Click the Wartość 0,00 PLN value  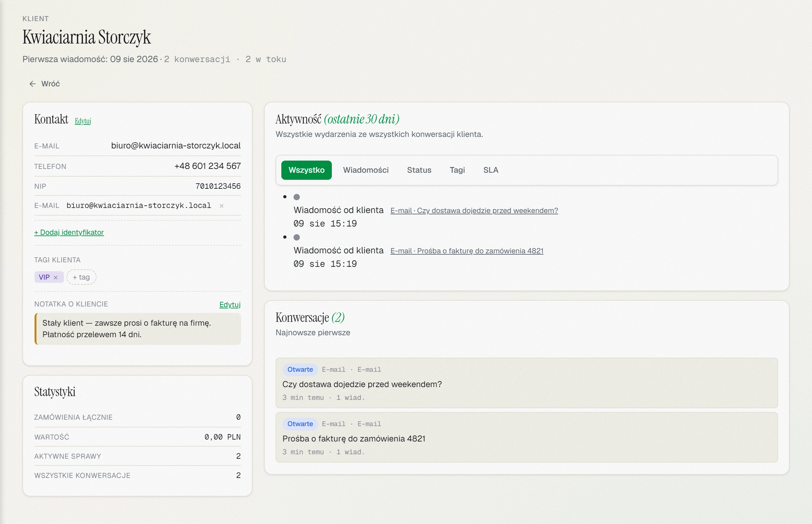tap(223, 437)
